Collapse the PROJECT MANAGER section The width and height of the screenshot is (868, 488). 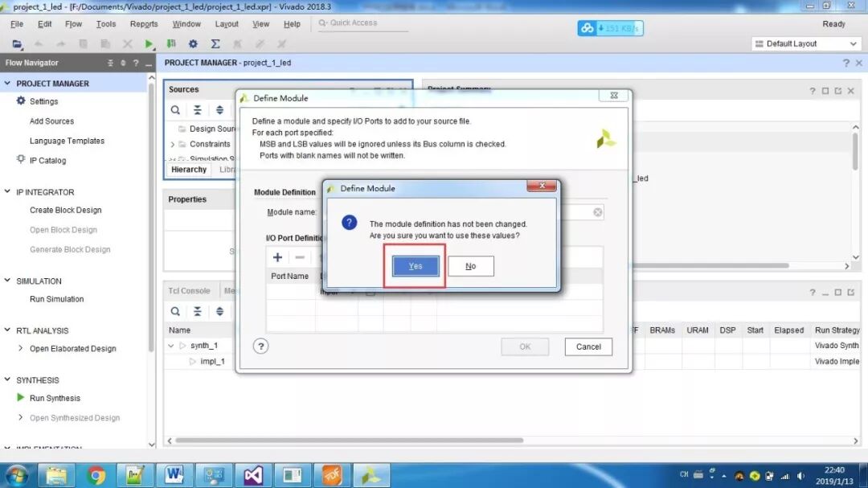(x=7, y=83)
